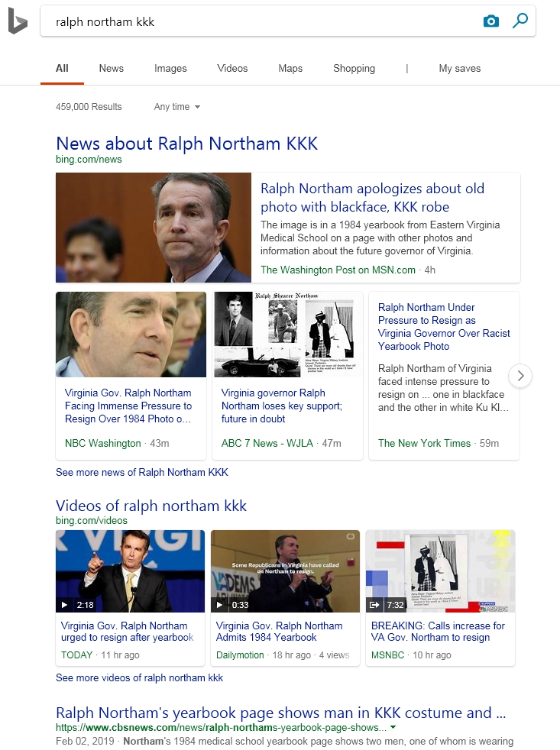The image size is (560, 750).
Task: Open the main Northam news photo
Action: tap(154, 227)
